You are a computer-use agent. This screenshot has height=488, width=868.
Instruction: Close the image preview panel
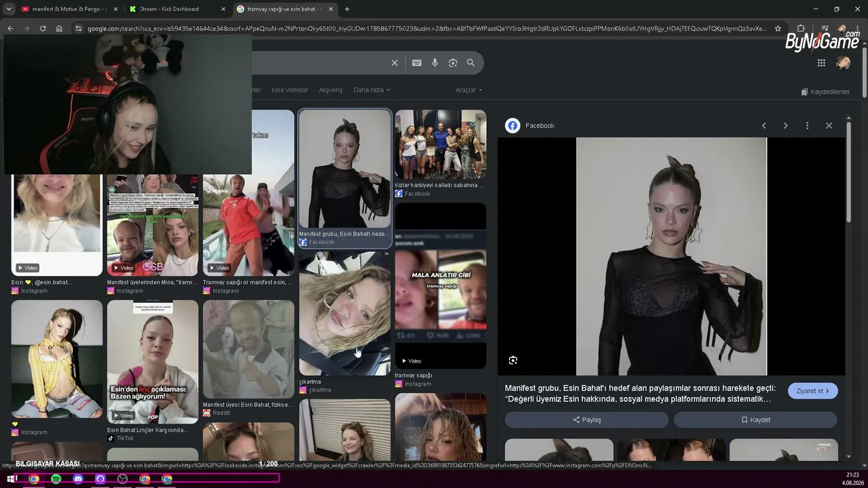point(829,125)
